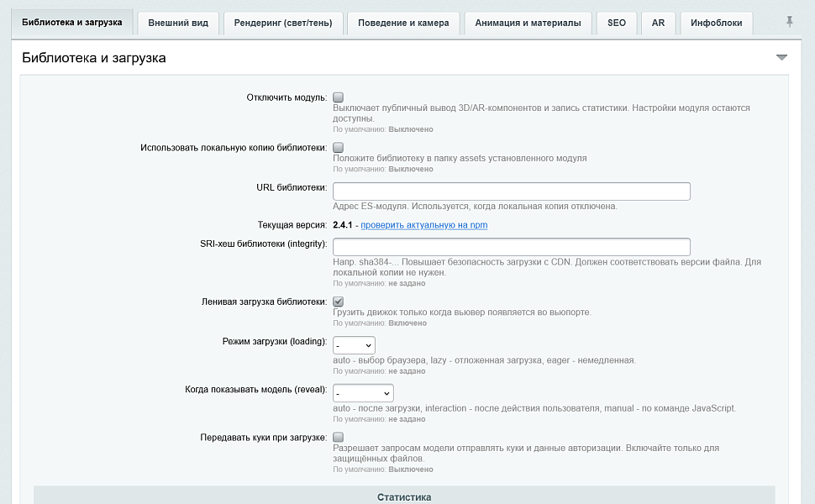Select the Библиотека и загрузка tab
Image resolution: width=815 pixels, height=504 pixels.
(71, 23)
